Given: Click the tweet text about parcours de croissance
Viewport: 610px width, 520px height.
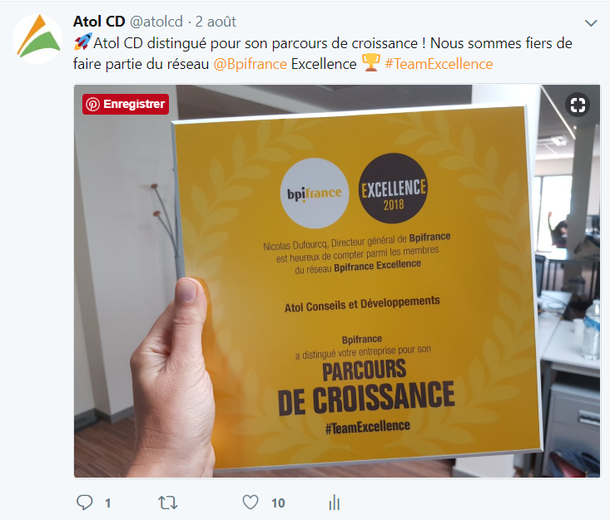Looking at the screenshot, I should point(323,53).
